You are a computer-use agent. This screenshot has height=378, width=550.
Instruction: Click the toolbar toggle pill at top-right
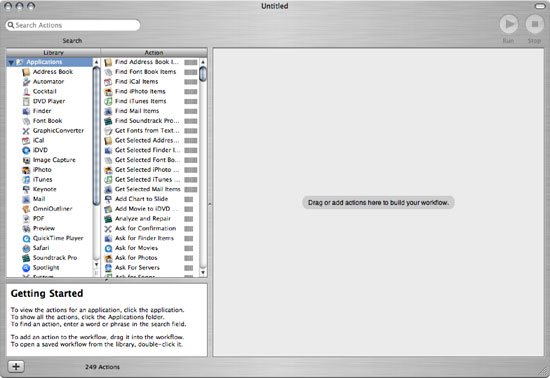(540, 6)
